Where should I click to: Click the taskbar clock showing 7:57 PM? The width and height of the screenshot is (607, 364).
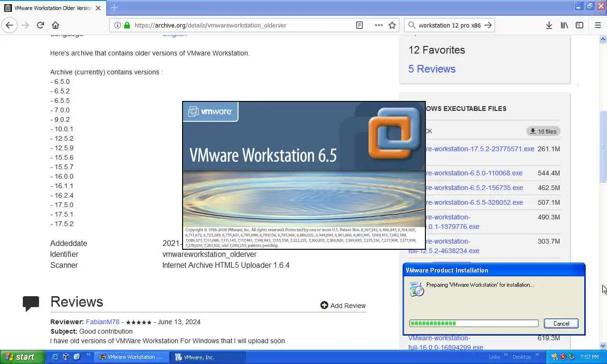pyautogui.click(x=590, y=357)
